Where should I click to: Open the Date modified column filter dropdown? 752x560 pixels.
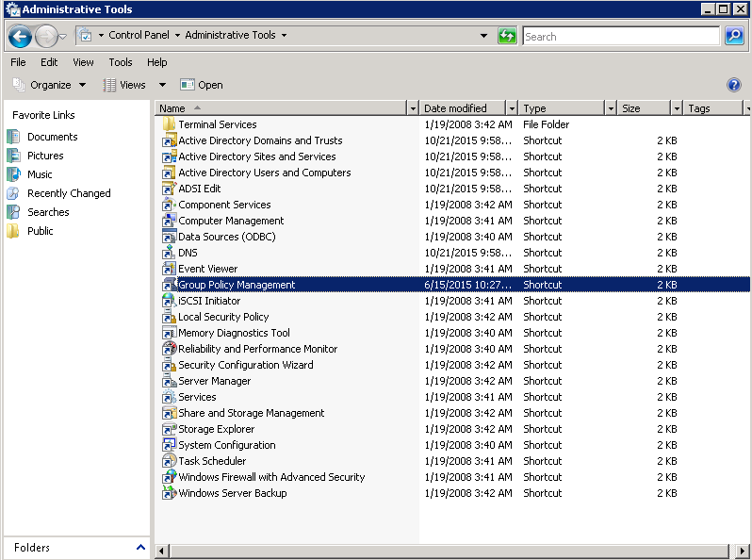point(512,108)
